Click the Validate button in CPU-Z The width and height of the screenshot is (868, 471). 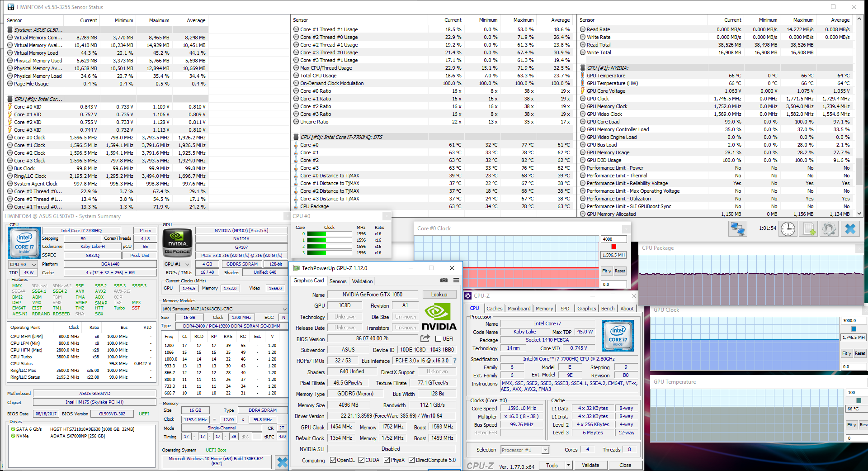pyautogui.click(x=590, y=465)
